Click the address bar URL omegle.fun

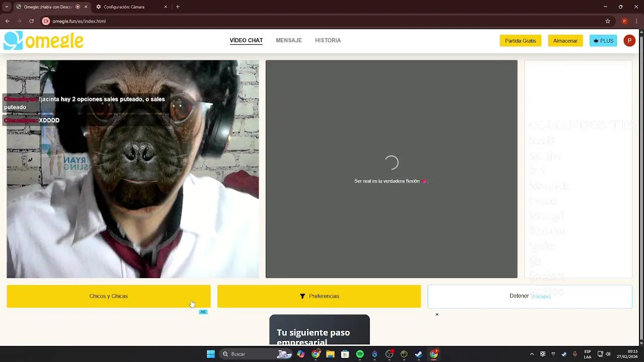point(79,21)
